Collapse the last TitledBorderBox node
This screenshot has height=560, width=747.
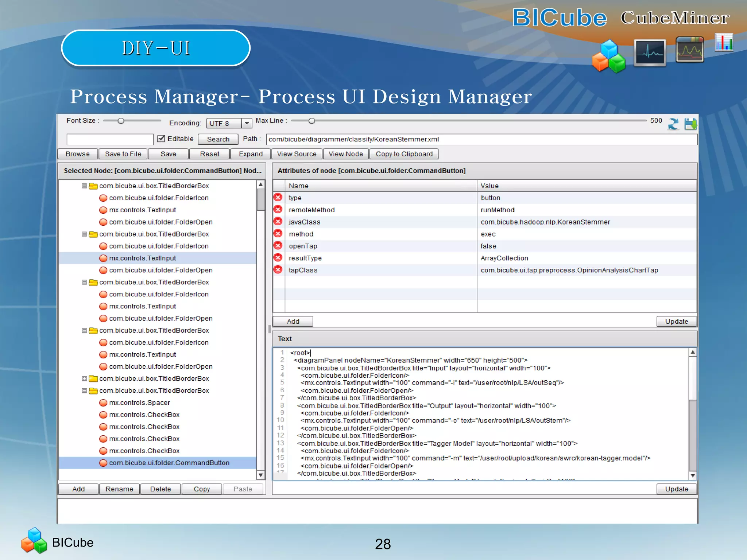point(84,390)
